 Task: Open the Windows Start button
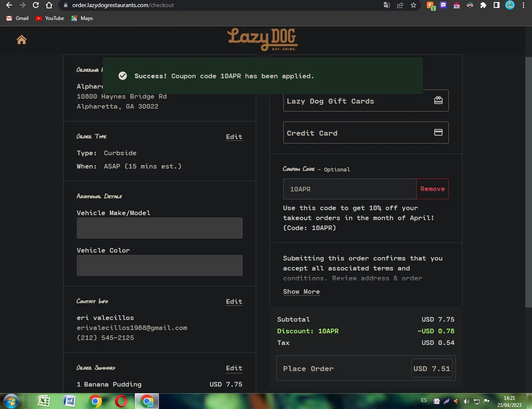point(11,401)
